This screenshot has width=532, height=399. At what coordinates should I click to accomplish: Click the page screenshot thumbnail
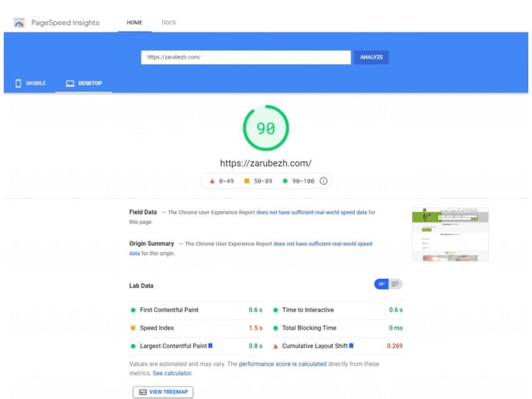[450, 235]
